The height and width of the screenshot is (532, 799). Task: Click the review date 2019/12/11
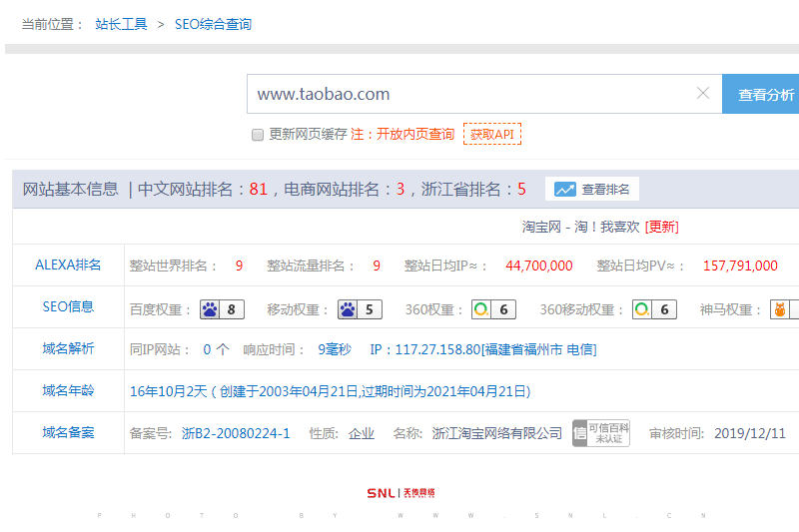pos(750,433)
